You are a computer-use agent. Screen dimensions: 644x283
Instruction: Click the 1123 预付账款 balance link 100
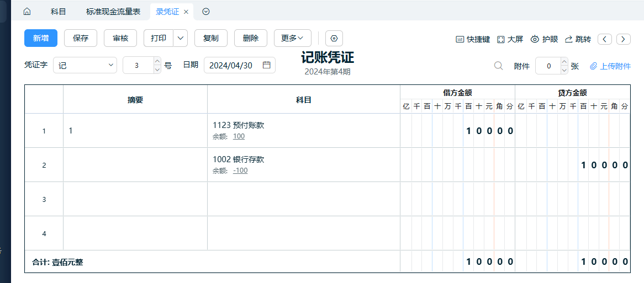tap(239, 136)
